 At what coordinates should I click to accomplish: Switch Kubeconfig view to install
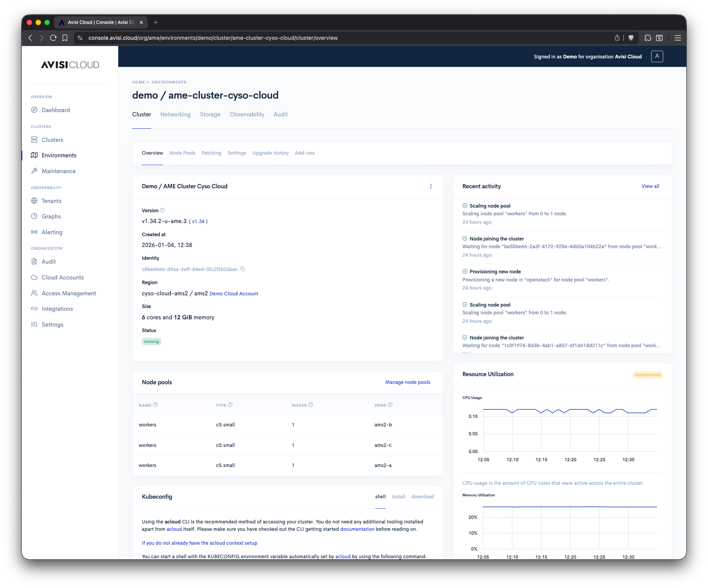398,496
